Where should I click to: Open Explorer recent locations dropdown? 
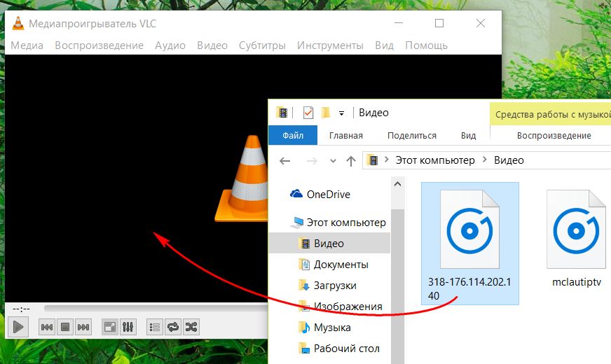coord(333,161)
